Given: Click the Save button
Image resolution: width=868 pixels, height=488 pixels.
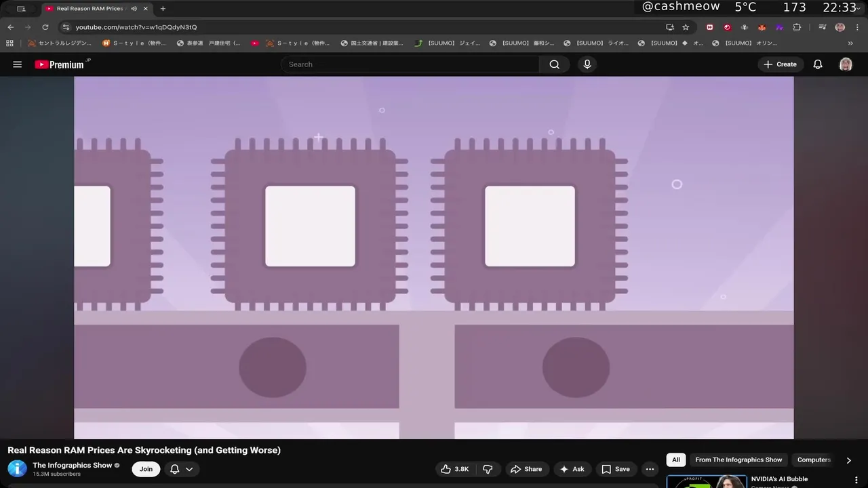Looking at the screenshot, I should click(616, 469).
